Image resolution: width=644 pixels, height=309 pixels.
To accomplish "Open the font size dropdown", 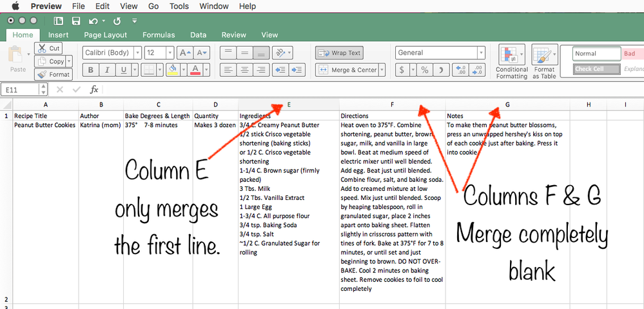I will [170, 53].
